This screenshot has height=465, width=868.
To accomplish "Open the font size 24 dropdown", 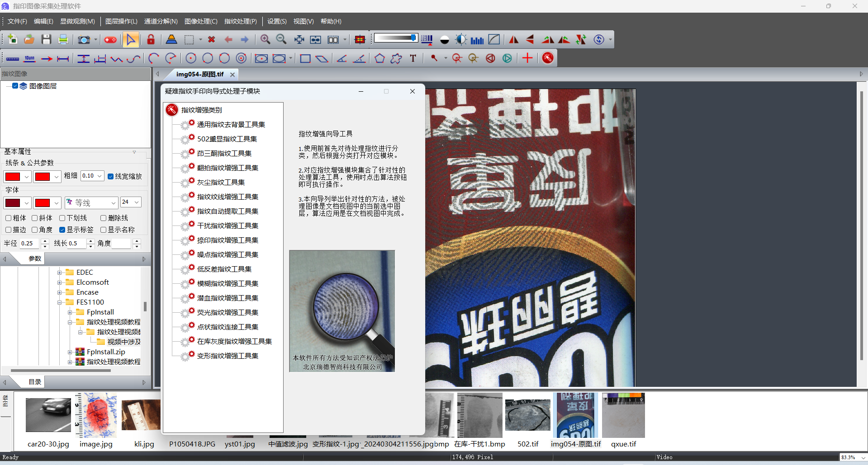I will point(136,202).
